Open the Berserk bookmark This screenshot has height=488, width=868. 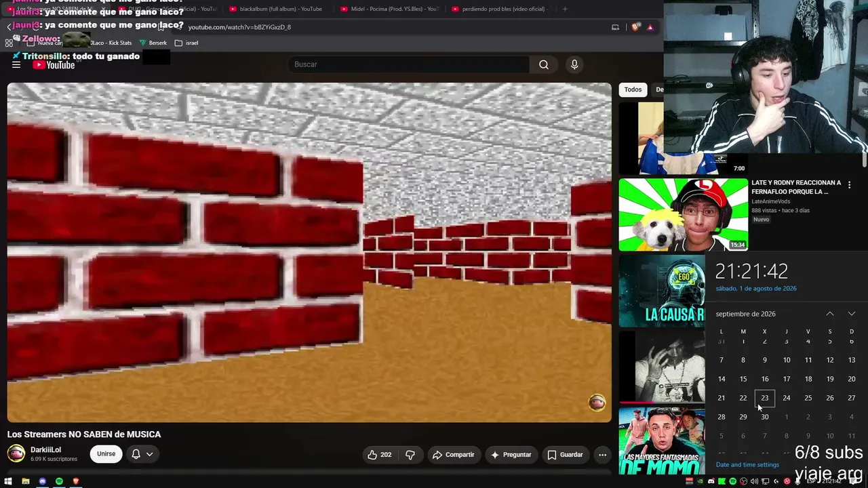tap(153, 43)
